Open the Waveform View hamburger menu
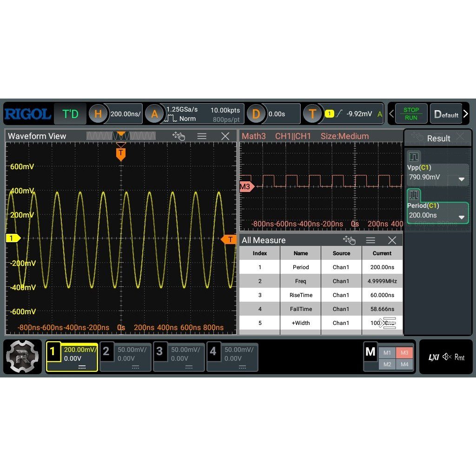The width and height of the screenshot is (476, 476). 202,136
